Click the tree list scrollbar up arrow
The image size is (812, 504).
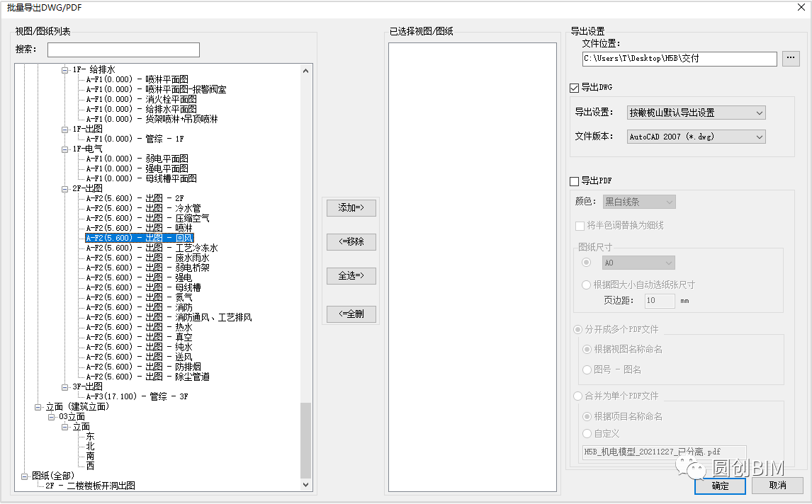pyautogui.click(x=305, y=71)
